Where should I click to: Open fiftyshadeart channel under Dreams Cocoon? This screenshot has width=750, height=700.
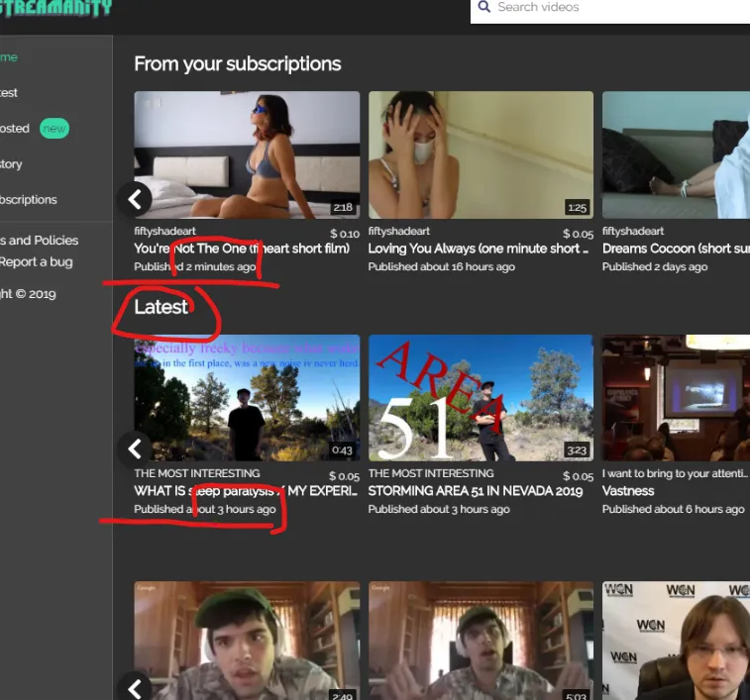pyautogui.click(x=633, y=232)
